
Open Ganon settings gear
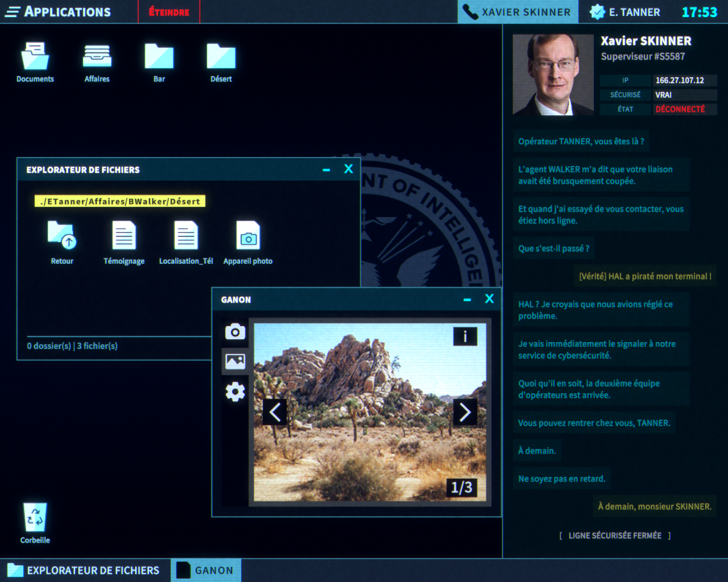click(235, 392)
